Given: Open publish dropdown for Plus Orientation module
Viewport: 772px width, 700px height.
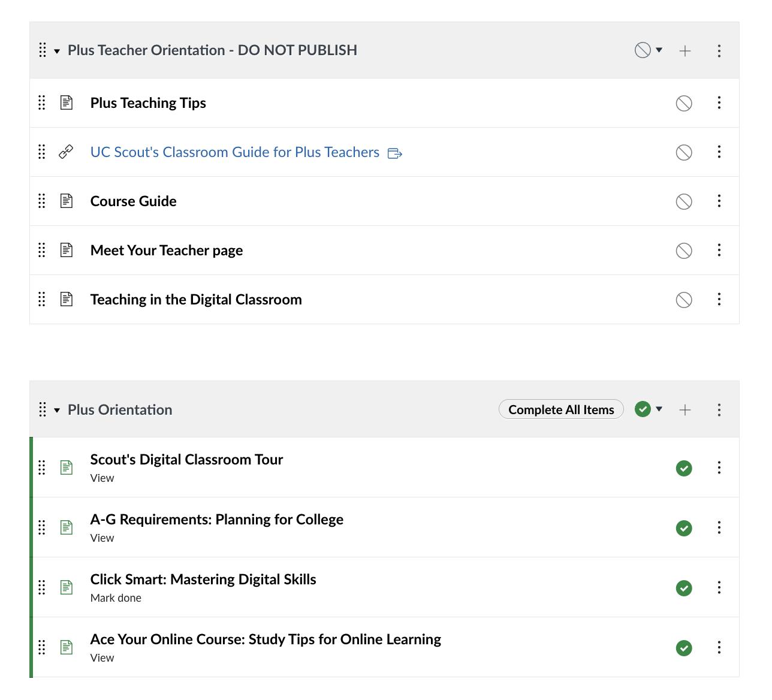Looking at the screenshot, I should coord(649,409).
